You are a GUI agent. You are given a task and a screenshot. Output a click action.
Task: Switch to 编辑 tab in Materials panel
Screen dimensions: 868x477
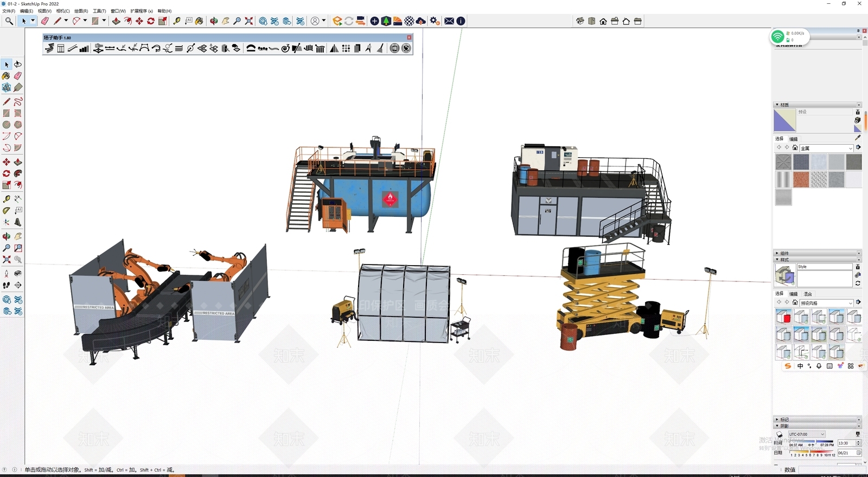(x=793, y=139)
